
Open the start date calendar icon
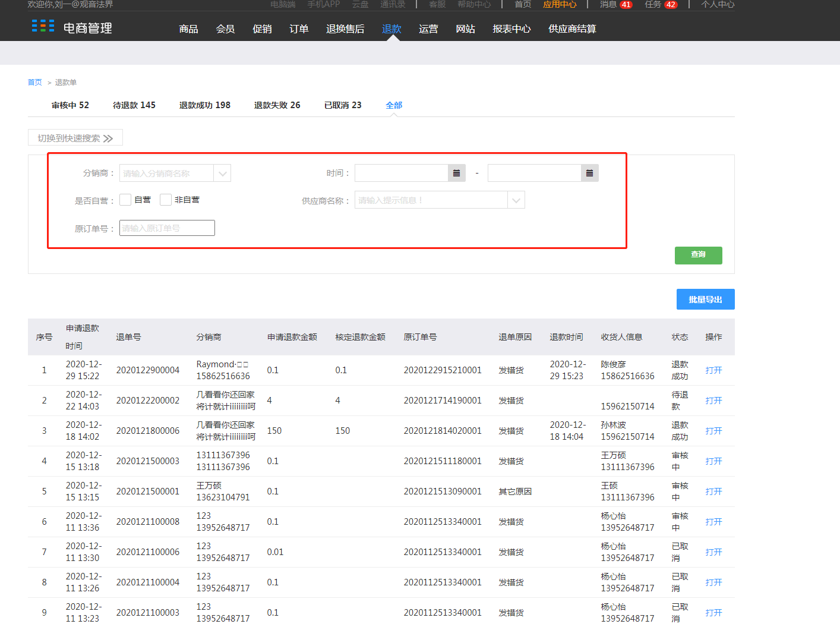tap(456, 173)
